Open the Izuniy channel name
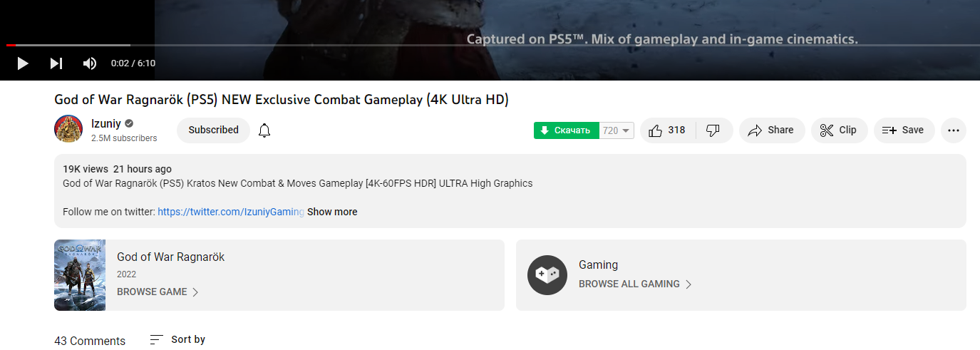Image resolution: width=980 pixels, height=350 pixels. pyautogui.click(x=107, y=123)
